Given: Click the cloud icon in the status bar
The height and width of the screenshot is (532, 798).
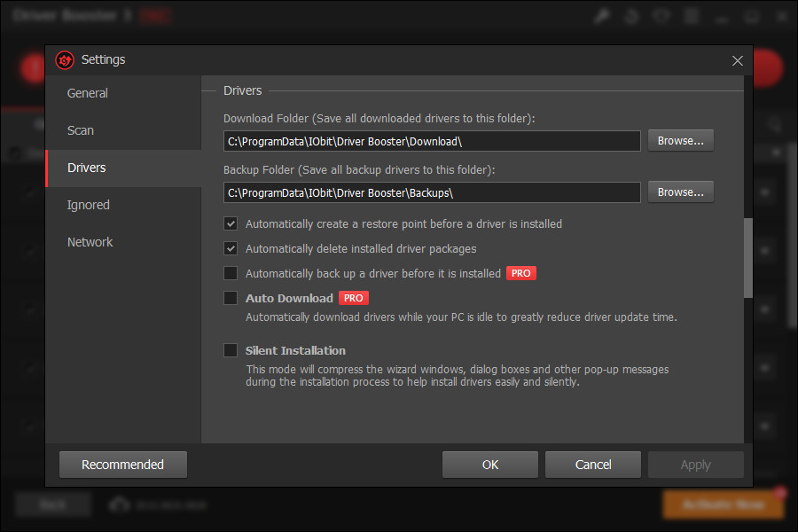Looking at the screenshot, I should tap(120, 504).
